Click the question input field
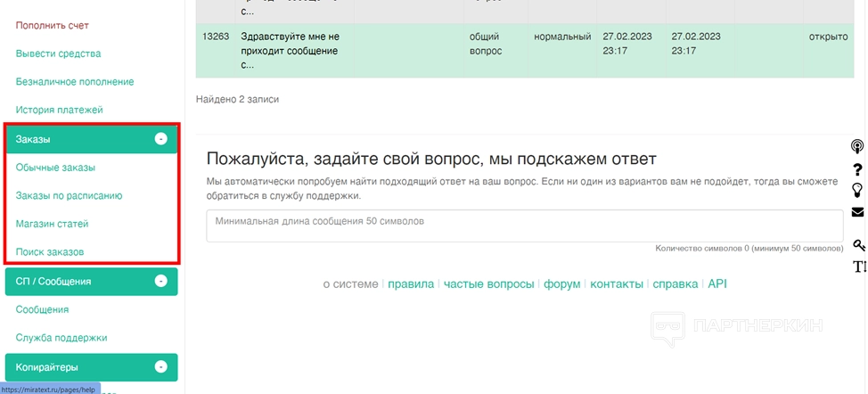 point(525,226)
